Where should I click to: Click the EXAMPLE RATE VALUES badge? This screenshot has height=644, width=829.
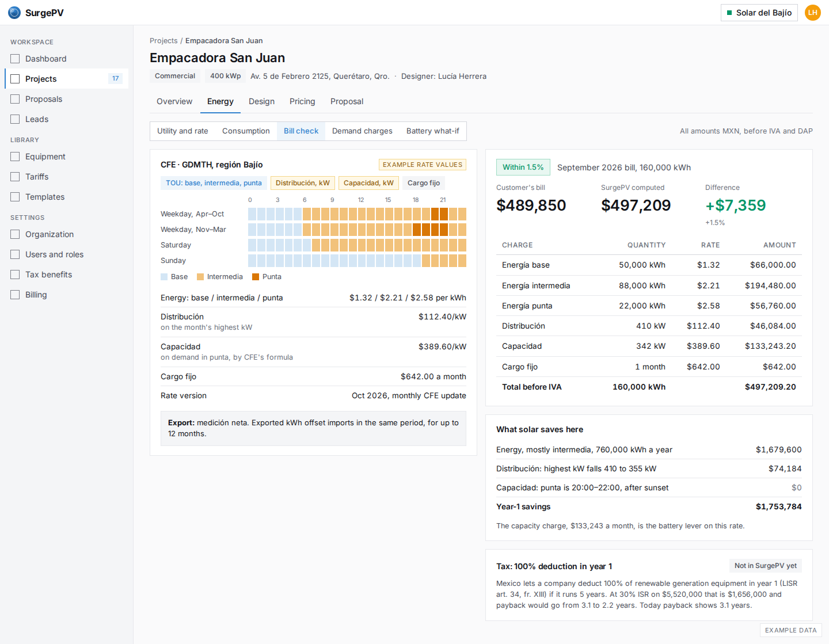(x=423, y=165)
